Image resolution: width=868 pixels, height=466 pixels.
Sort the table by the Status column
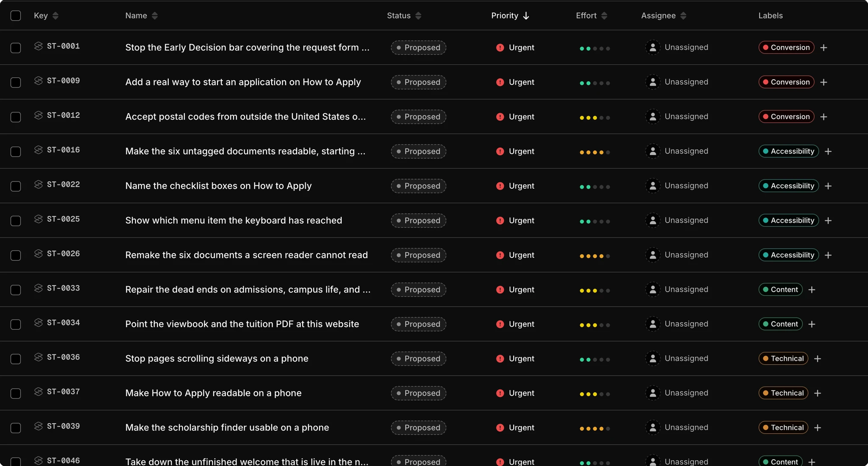(404, 16)
